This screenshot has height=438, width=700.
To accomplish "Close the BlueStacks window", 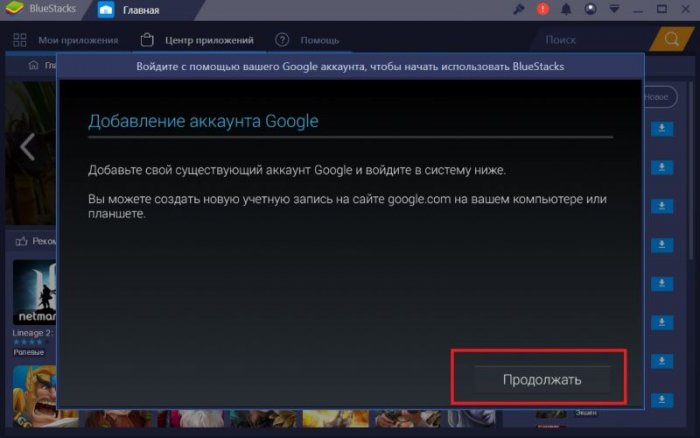I will point(686,9).
